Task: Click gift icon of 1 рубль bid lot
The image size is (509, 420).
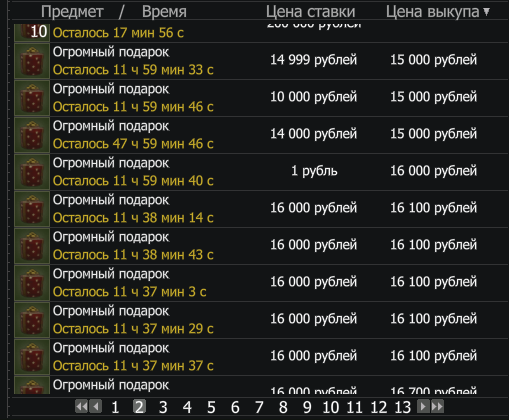Action: 32,172
